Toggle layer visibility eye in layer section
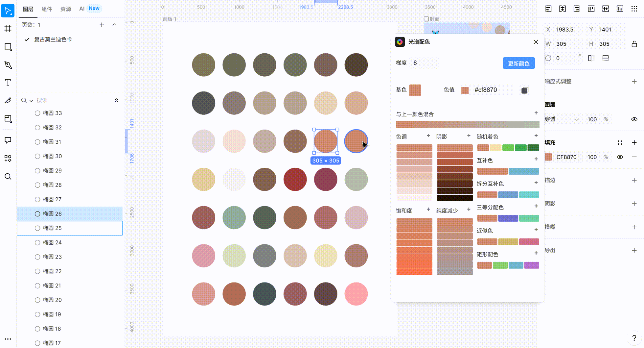Screen dimensions: 644x348 click(634, 119)
